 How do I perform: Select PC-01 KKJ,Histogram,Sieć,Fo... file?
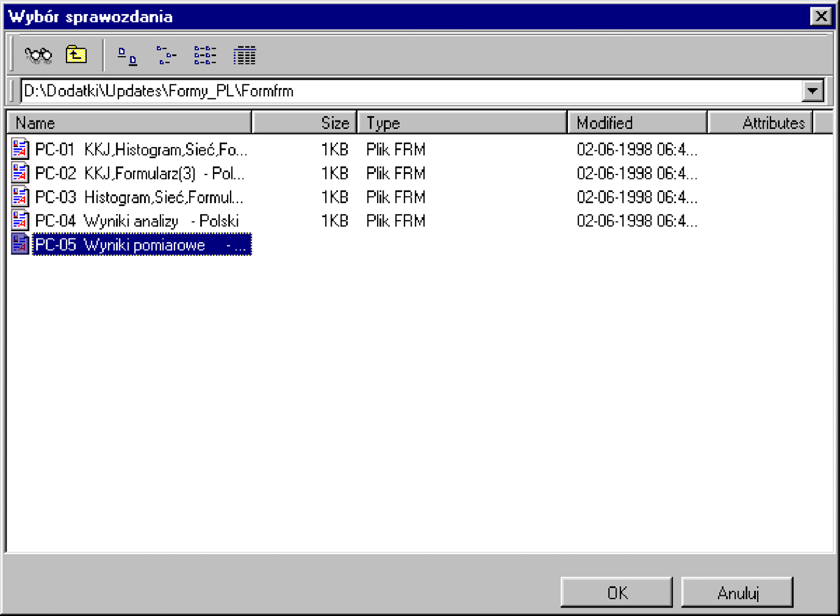141,150
